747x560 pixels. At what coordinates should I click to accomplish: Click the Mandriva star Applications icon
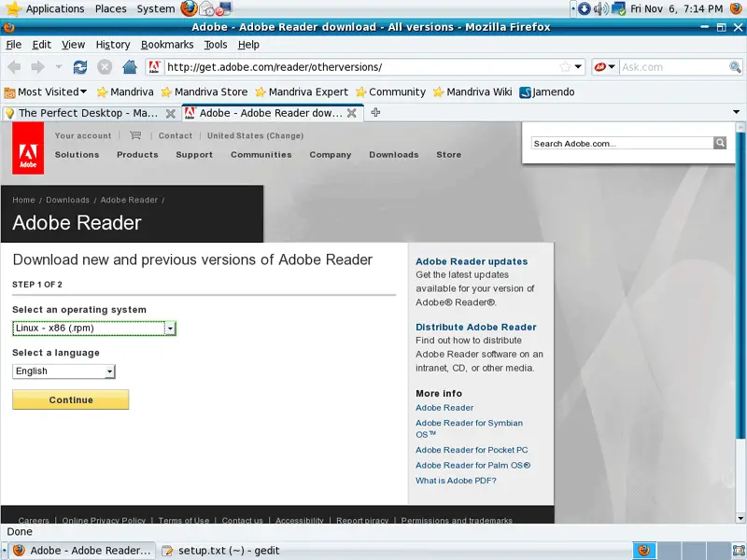13,8
